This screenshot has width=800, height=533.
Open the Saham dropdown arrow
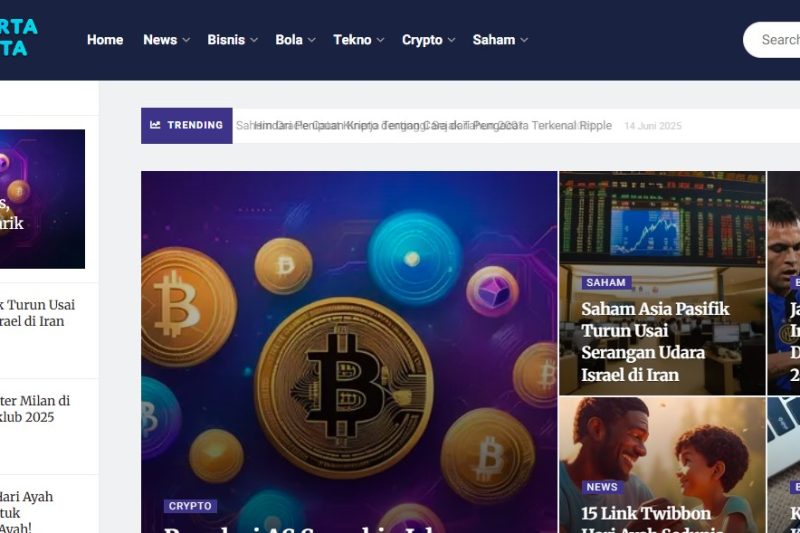coord(524,40)
